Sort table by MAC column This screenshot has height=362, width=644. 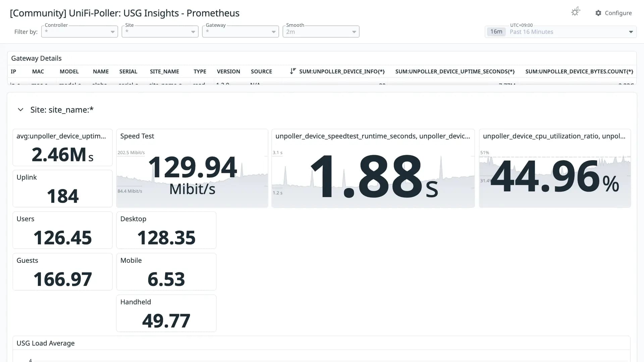(x=38, y=71)
